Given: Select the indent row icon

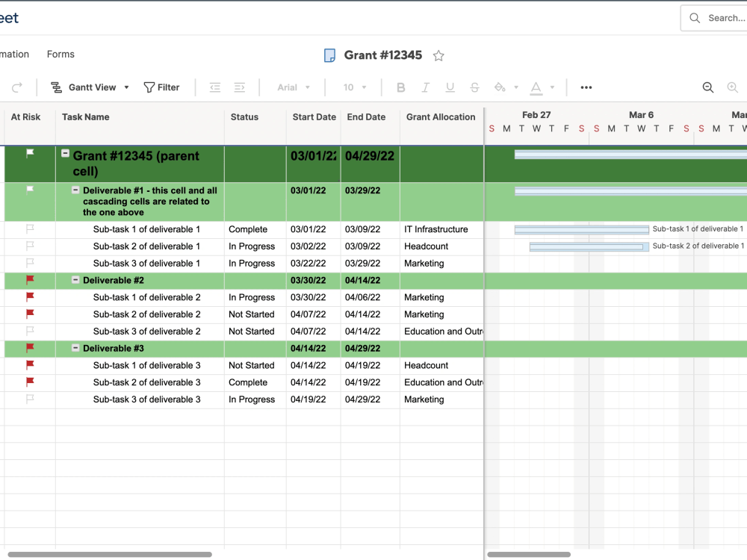Looking at the screenshot, I should (x=238, y=87).
